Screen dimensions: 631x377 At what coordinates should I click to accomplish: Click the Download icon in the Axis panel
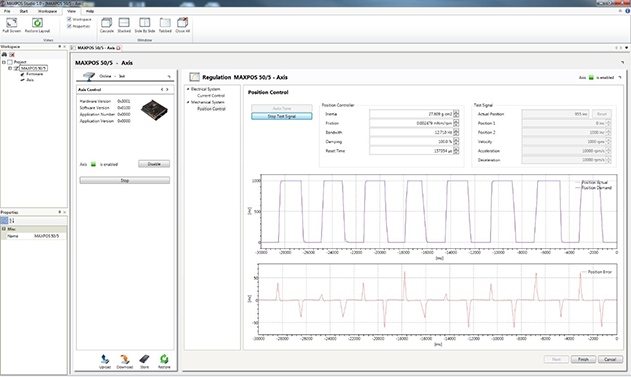(x=125, y=359)
